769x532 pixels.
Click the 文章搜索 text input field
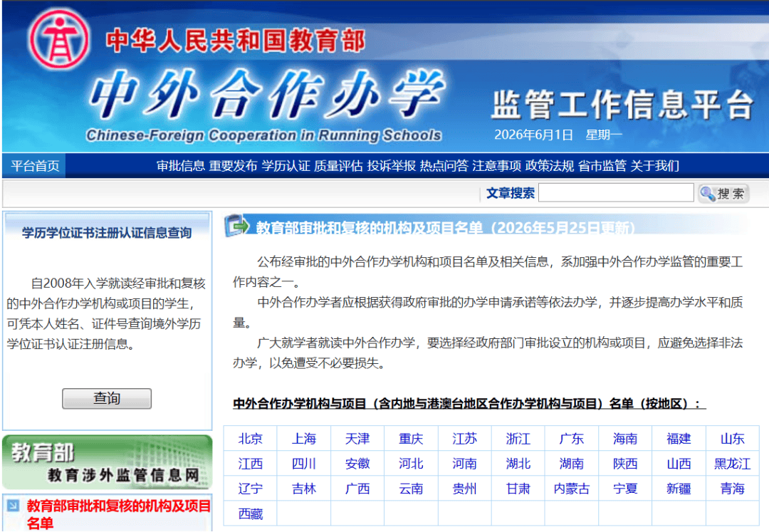coord(616,193)
